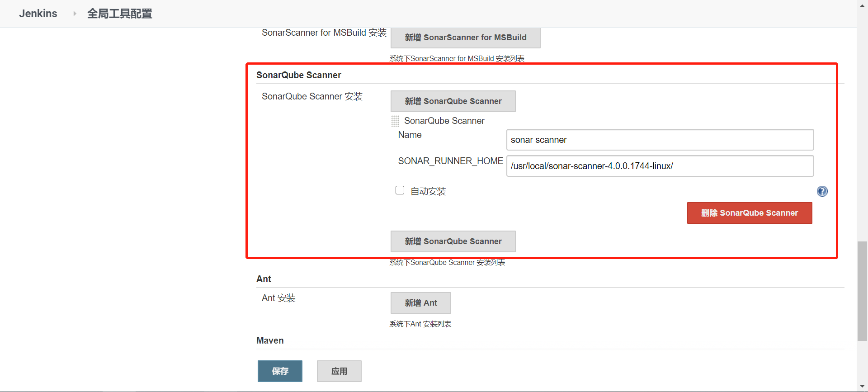Screen dimensions: 868x392
Task: Click the 系统下Ant 安装列表 text
Action: 420,324
